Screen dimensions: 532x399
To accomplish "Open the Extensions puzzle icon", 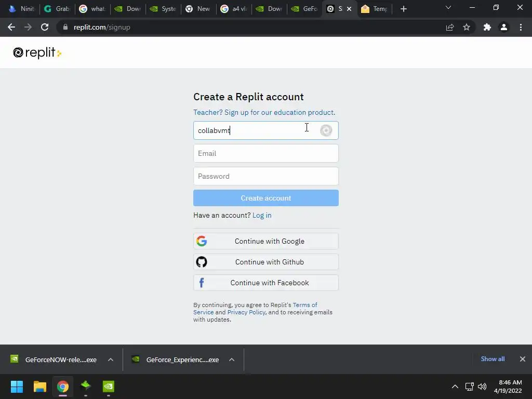I will pos(487,27).
